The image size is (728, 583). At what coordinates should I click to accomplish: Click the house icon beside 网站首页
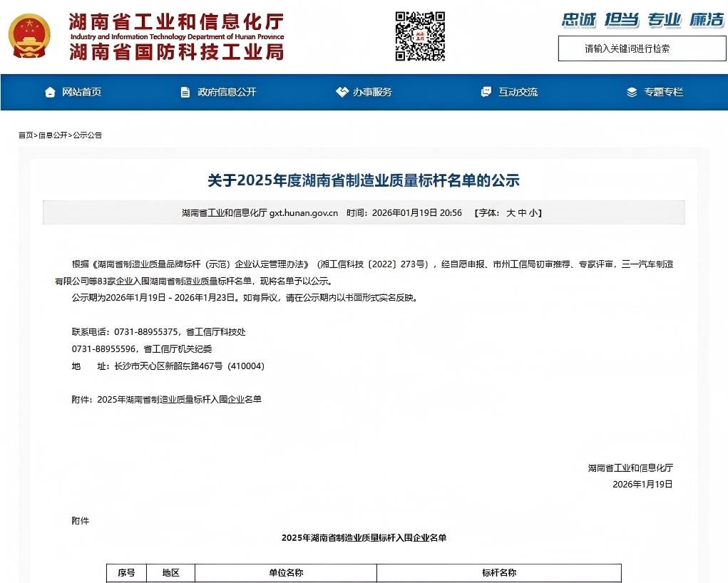tap(50, 92)
